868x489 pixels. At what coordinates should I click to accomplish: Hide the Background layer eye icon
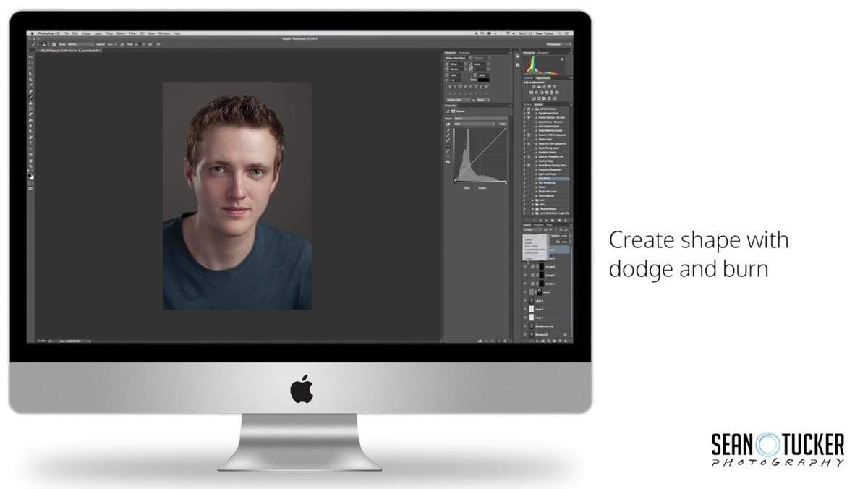pyautogui.click(x=525, y=335)
